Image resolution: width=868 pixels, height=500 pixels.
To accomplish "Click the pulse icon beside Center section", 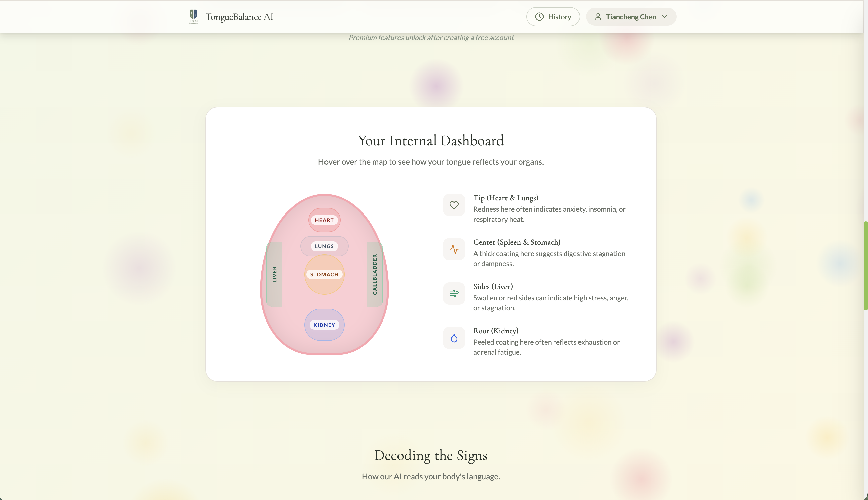I will (x=454, y=249).
